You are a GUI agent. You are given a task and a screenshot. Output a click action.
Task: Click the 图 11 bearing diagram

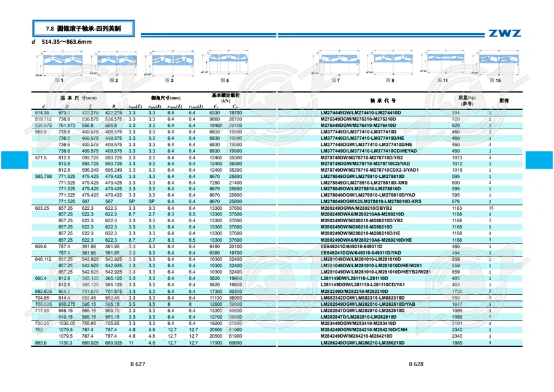(x=443, y=62)
